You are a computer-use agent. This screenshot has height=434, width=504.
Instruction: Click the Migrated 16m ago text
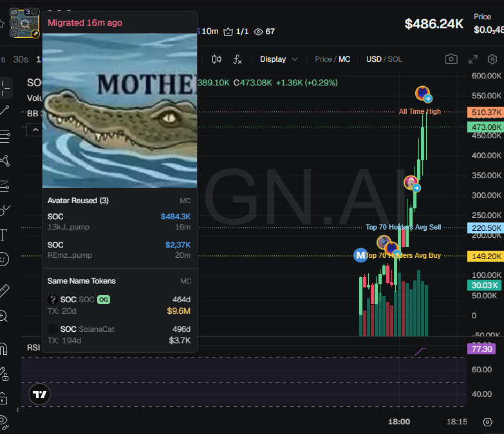85,23
